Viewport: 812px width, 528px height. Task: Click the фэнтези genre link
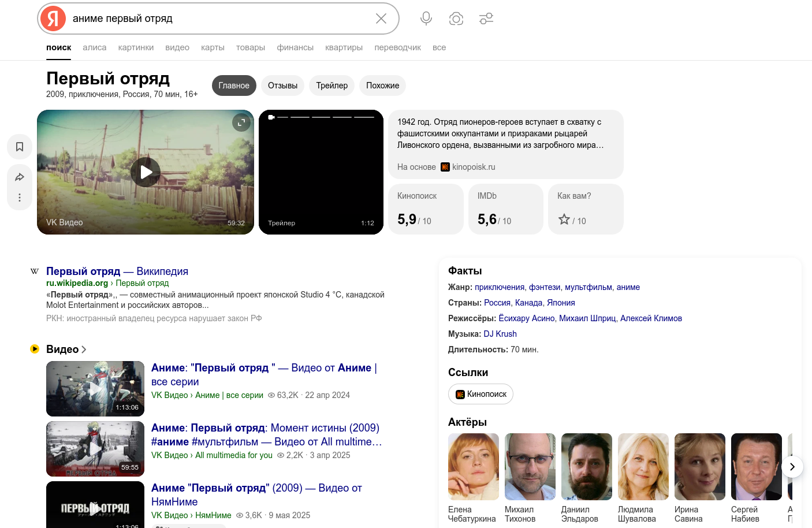(x=545, y=287)
